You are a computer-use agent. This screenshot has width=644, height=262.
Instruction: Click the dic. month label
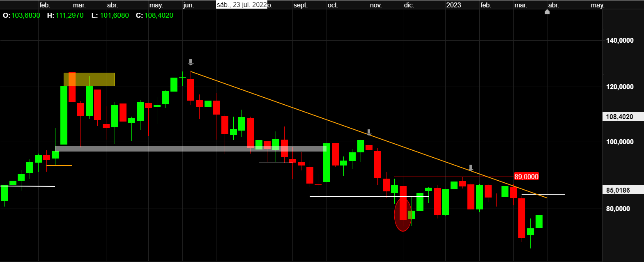tap(409, 5)
